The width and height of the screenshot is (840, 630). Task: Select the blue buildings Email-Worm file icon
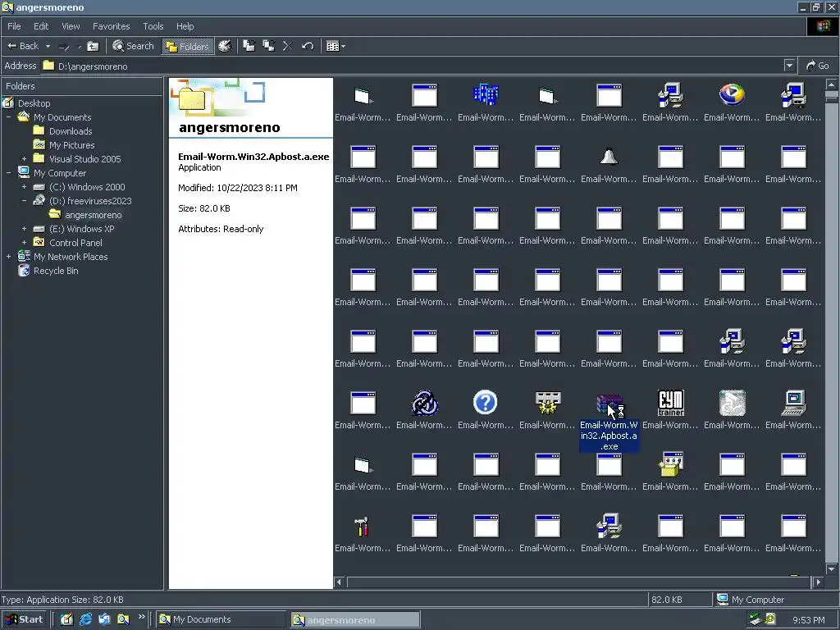[x=486, y=95]
